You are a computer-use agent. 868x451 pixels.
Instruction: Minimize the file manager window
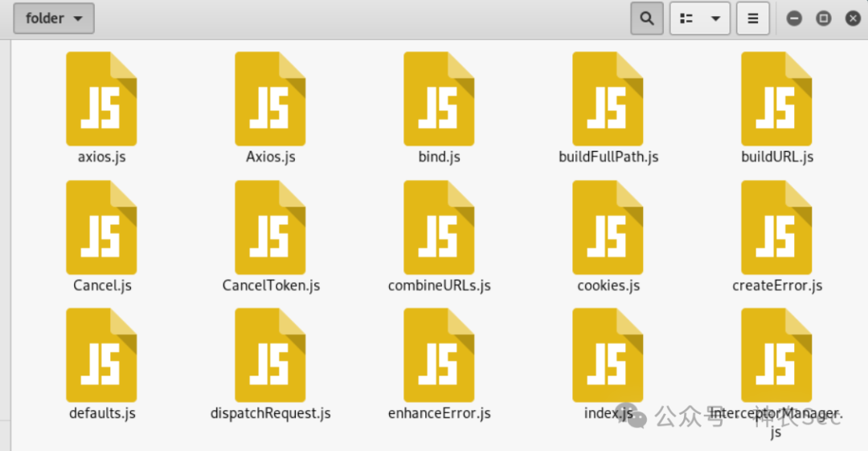(794, 18)
